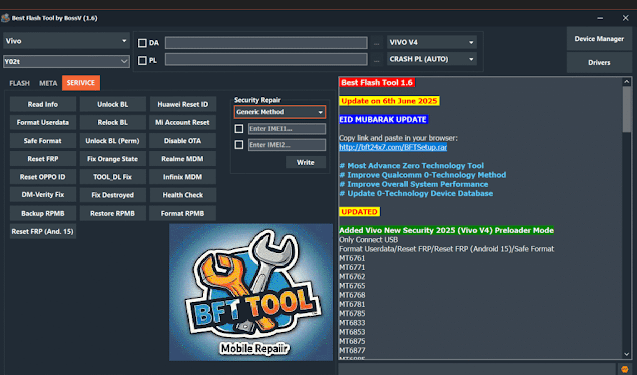Select the SERVICE tab

tap(81, 83)
